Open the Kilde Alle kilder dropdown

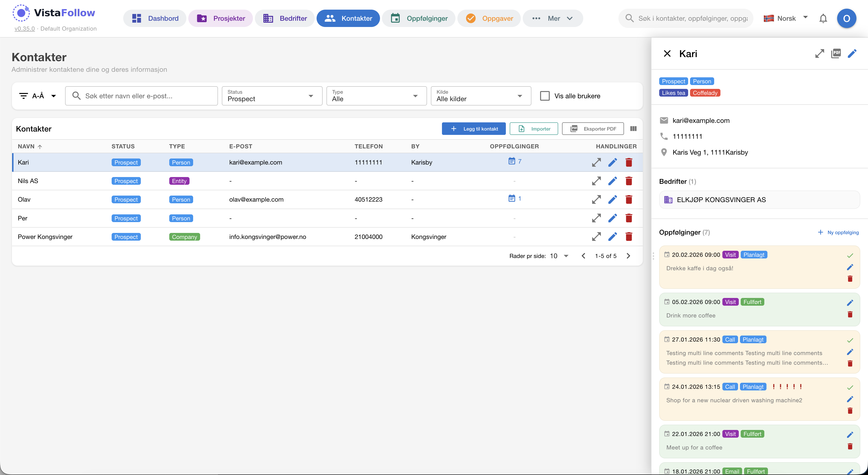(481, 96)
